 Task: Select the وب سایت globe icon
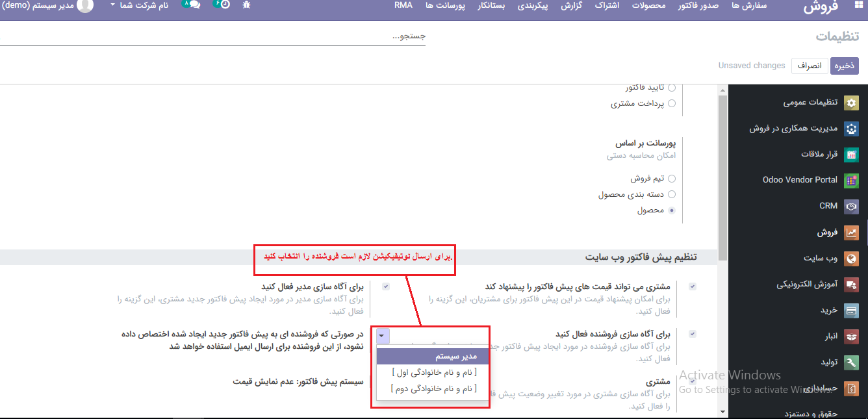click(x=851, y=259)
